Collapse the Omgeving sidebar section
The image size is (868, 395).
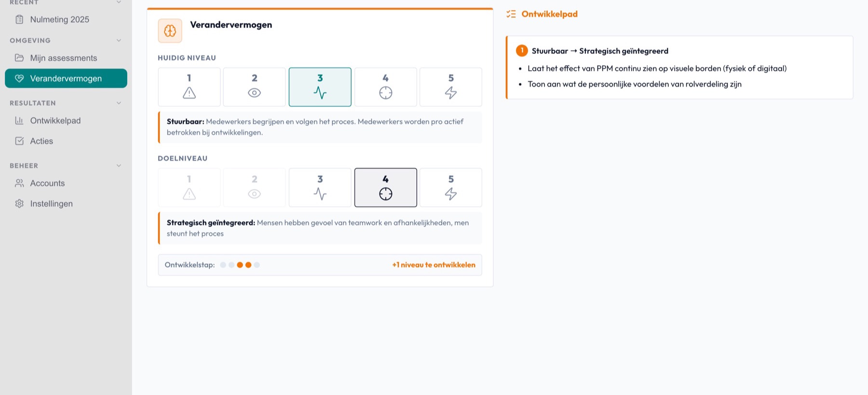click(x=119, y=40)
